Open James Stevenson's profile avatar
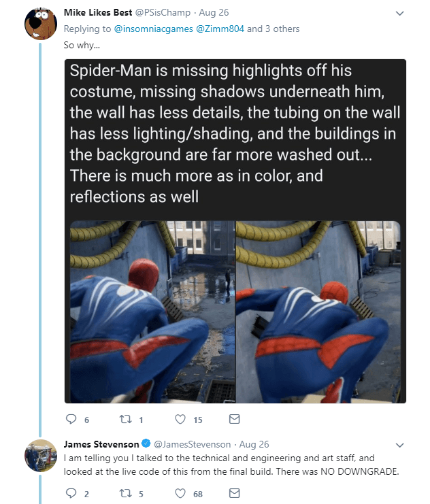This screenshot has width=430, height=504. (x=39, y=456)
